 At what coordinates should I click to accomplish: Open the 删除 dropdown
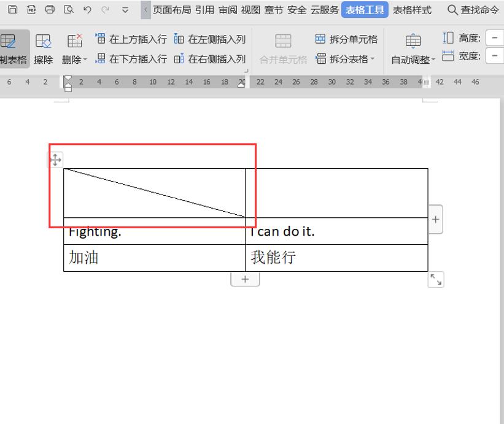(x=74, y=49)
